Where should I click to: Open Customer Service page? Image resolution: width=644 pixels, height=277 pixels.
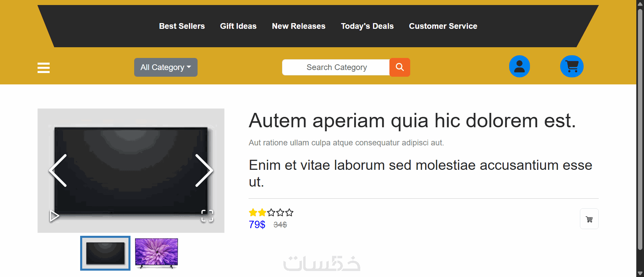[x=443, y=26]
